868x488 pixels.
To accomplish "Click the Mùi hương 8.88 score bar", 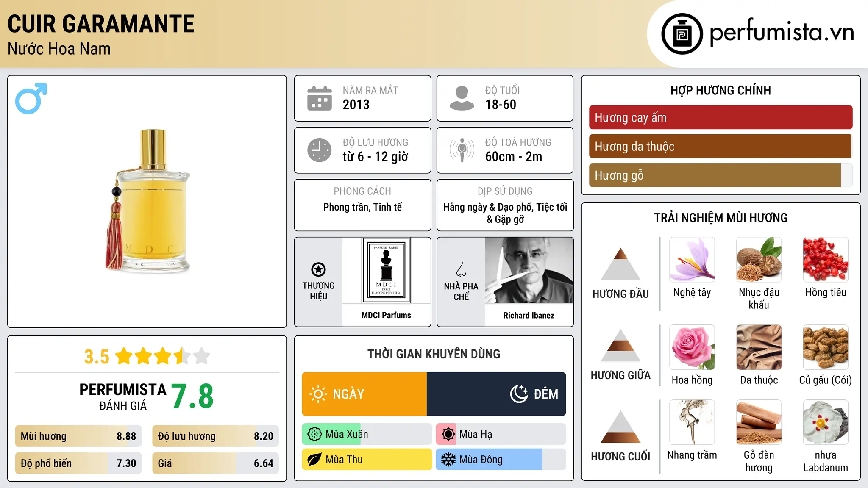I will [x=78, y=436].
